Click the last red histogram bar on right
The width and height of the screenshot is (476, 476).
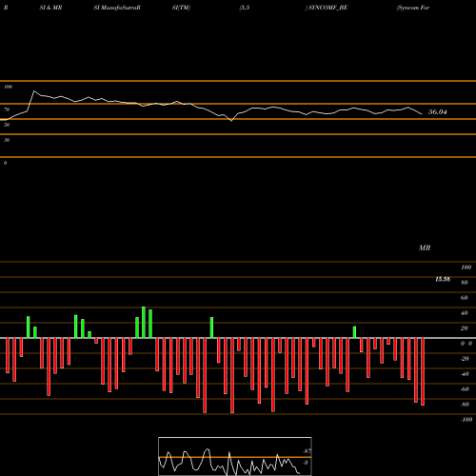[x=423, y=371]
